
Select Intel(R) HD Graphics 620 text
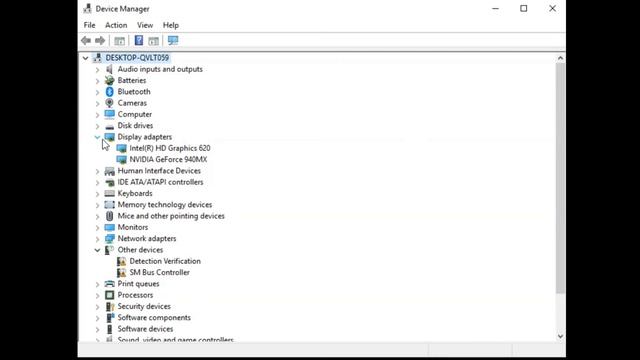pyautogui.click(x=170, y=148)
